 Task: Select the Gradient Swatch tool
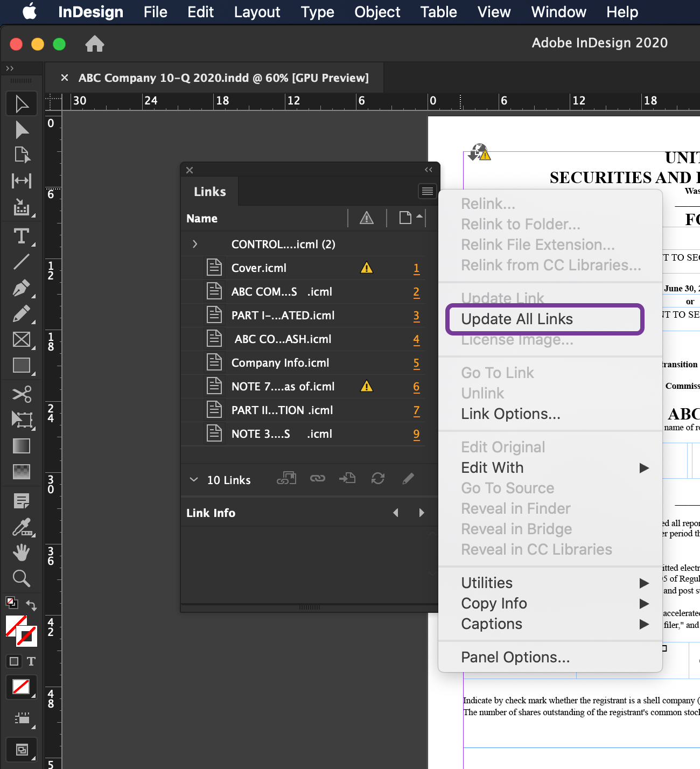pos(22,445)
